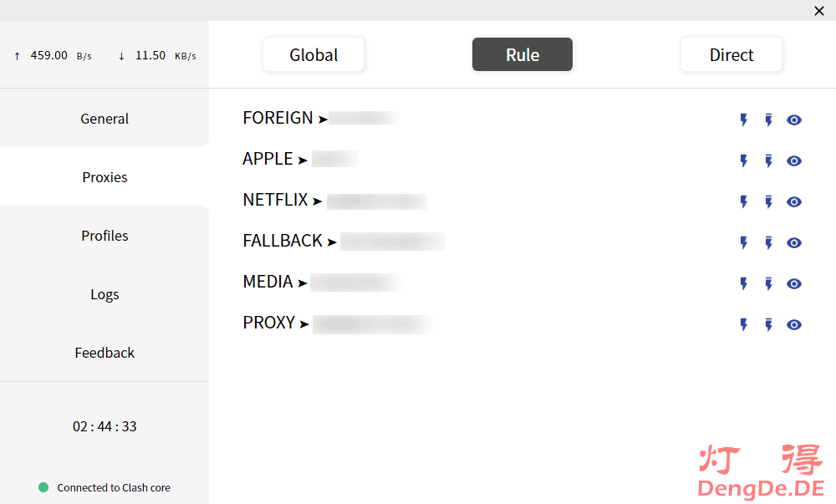This screenshot has width=836, height=504.
Task: Toggle the eye icon for APPLE group
Action: coord(794,160)
